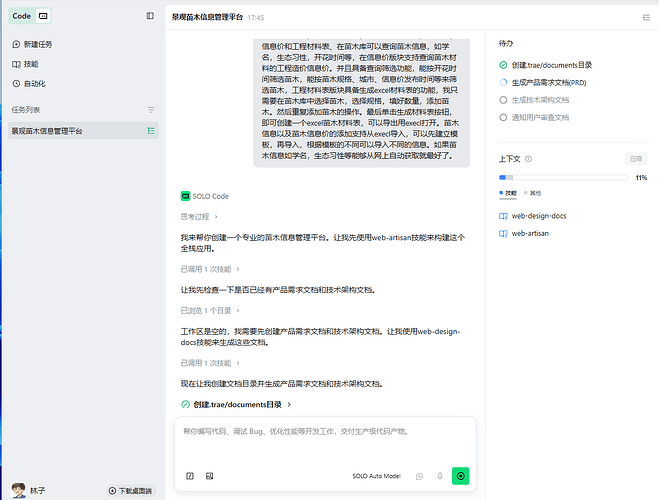659x500 pixels.
Task: Click the image attach icon in input box
Action: click(210, 476)
